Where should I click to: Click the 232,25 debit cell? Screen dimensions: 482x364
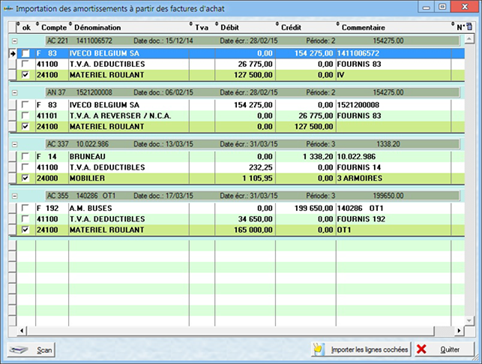point(245,167)
